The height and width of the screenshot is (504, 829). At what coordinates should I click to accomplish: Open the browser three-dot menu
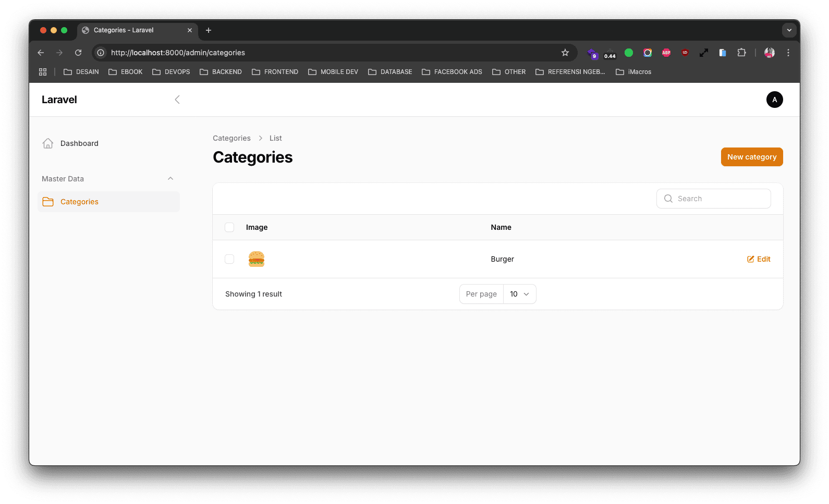pyautogui.click(x=788, y=53)
